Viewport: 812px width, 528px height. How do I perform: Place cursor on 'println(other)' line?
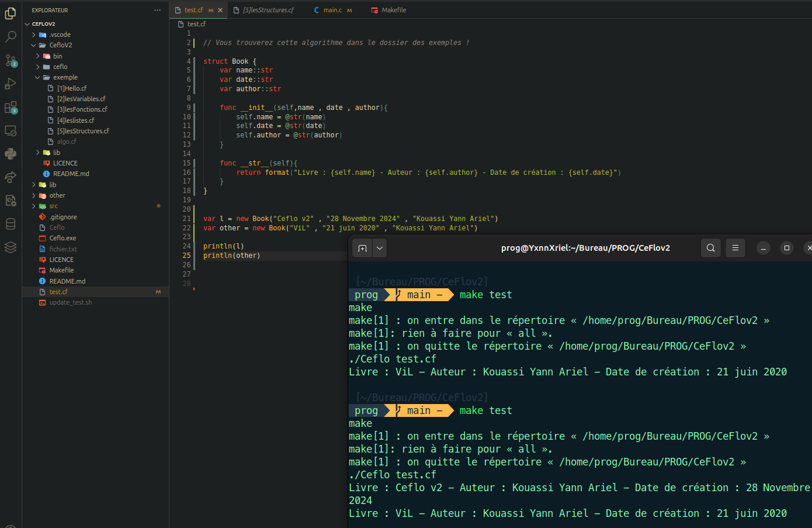231,256
